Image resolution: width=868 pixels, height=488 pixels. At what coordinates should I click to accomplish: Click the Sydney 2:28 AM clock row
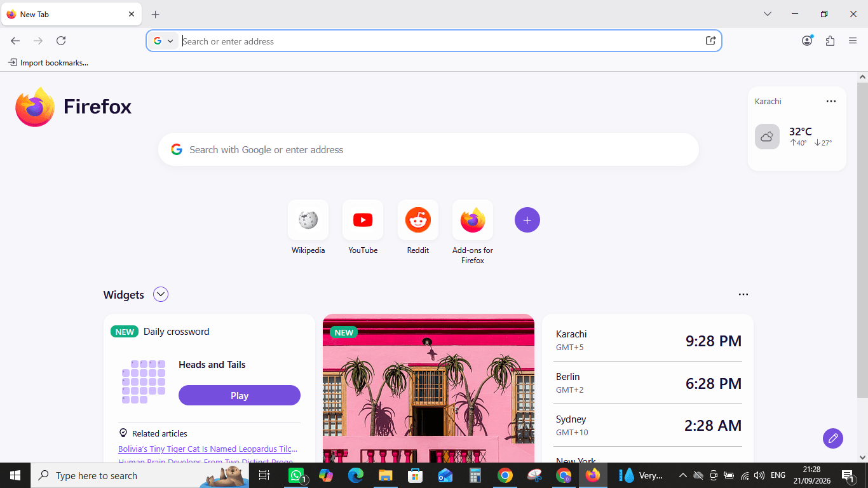[x=648, y=426]
